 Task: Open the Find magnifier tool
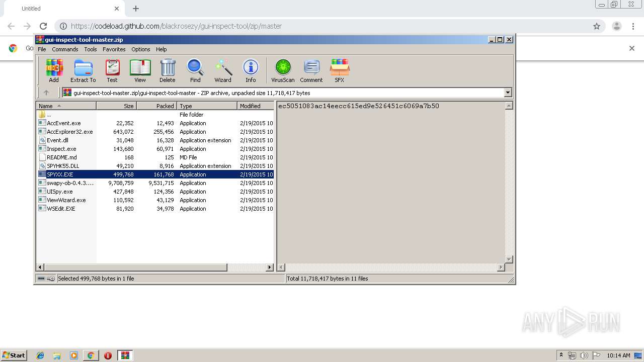click(x=195, y=70)
